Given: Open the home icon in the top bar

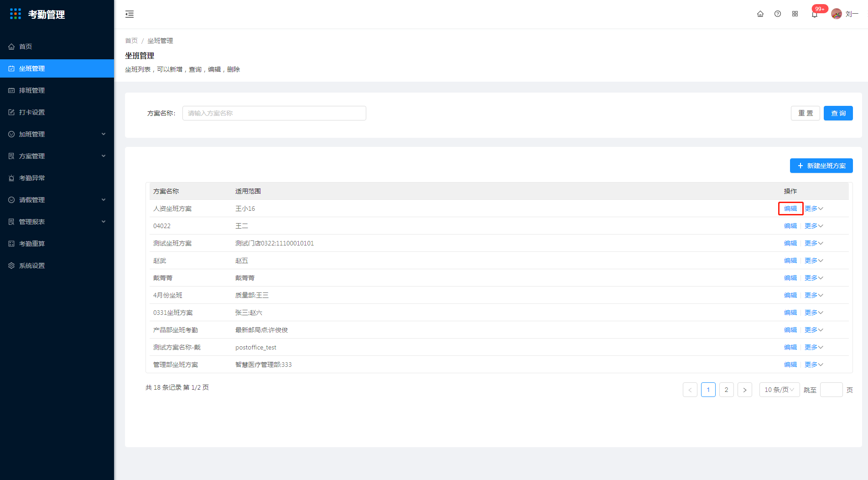Looking at the screenshot, I should point(760,14).
